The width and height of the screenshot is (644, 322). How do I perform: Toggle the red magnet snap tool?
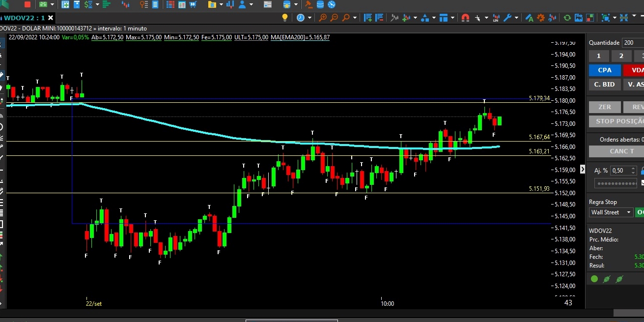[465, 18]
